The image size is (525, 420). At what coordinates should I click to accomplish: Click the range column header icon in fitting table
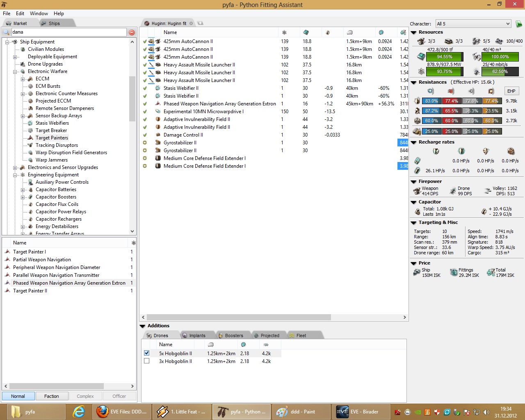click(350, 32)
